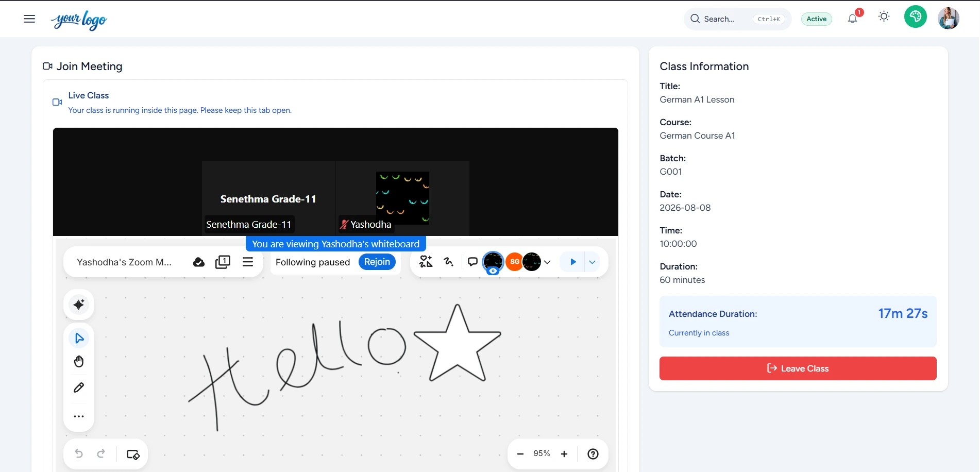
Task: Click the Live Class camera icon
Action: point(57,102)
